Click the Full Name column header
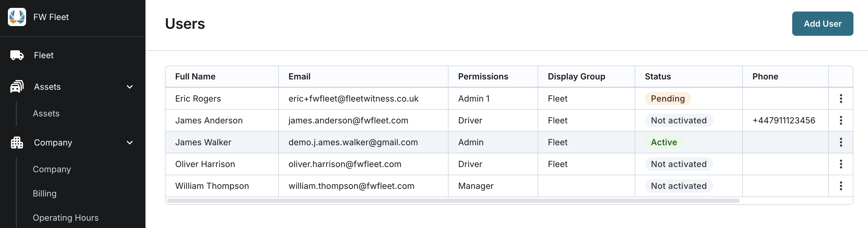Viewport: 868px width, 228px height. click(x=195, y=77)
